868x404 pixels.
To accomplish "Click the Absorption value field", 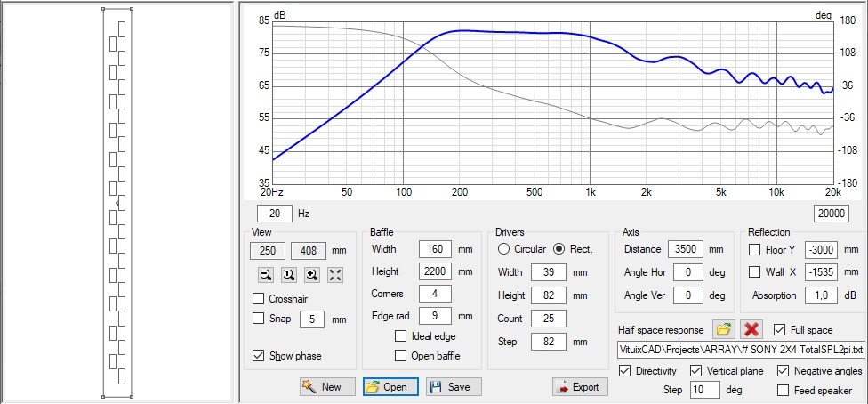I will point(820,295).
